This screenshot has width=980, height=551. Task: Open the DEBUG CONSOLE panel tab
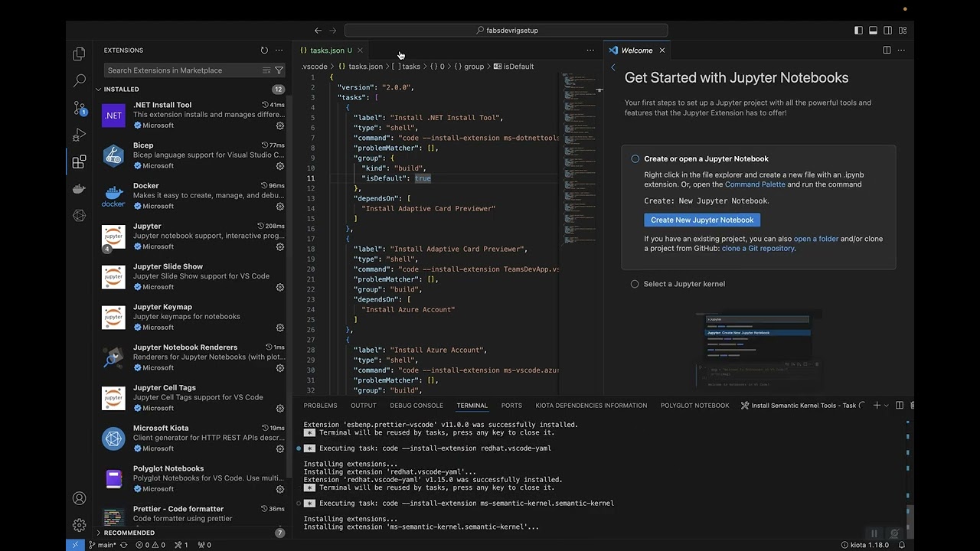[x=416, y=406]
